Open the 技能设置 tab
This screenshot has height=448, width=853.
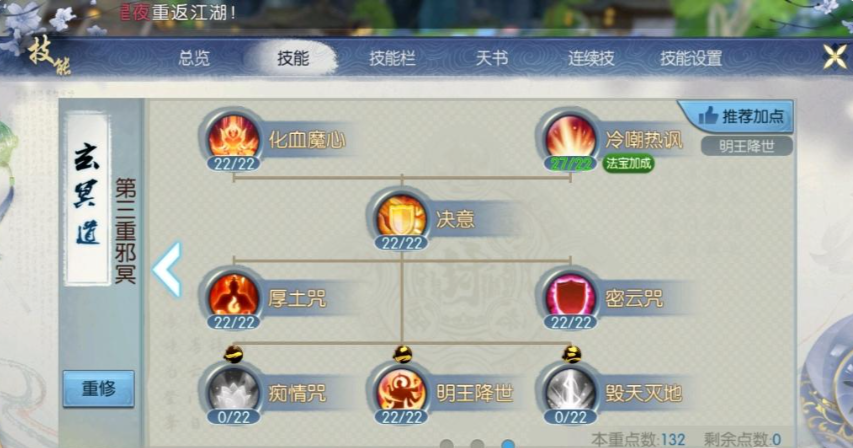(x=691, y=58)
